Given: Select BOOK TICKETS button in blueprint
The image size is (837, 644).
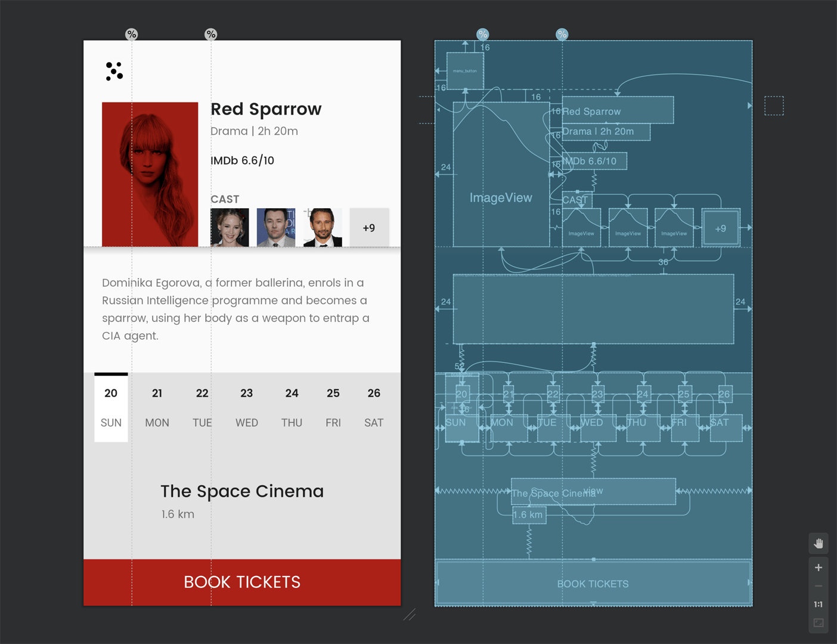Looking at the screenshot, I should (593, 583).
